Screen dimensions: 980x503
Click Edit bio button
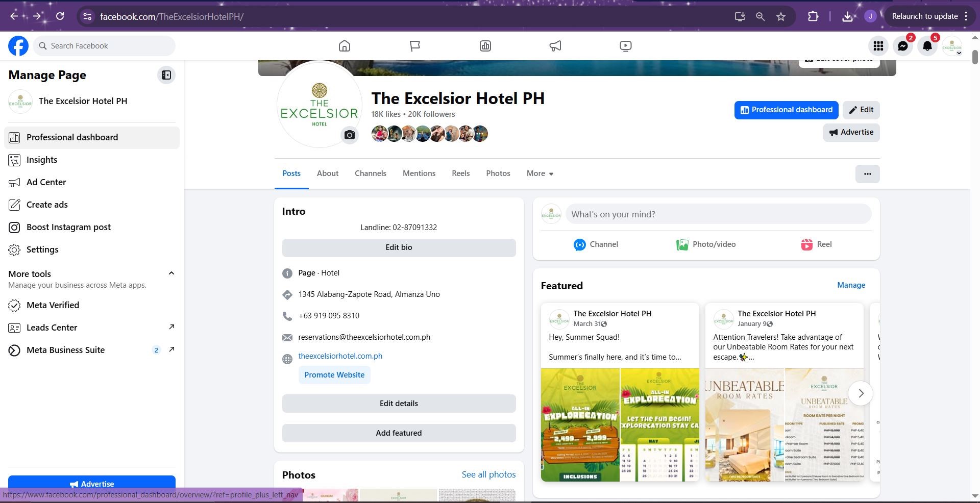click(399, 247)
